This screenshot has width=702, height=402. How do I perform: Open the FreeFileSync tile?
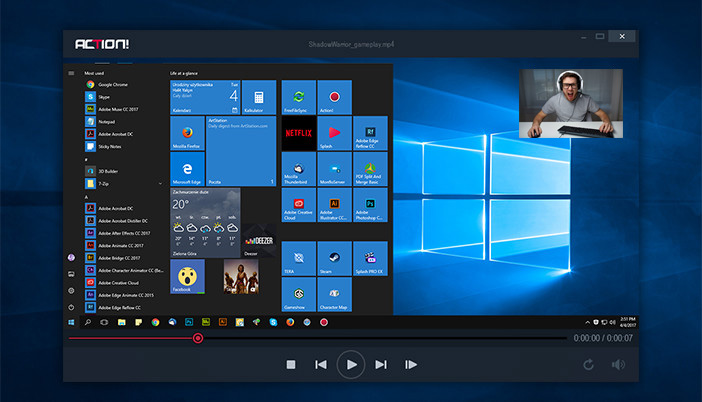click(x=299, y=97)
